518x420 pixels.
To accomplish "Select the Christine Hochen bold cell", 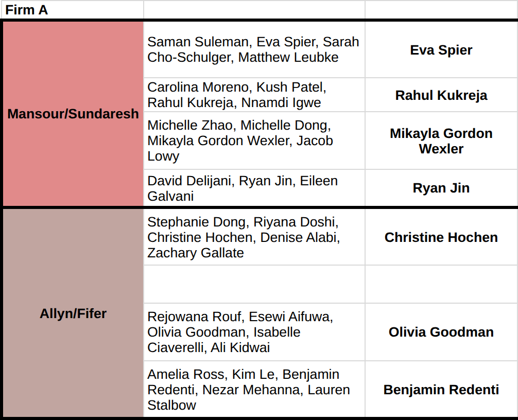I will point(441,237).
